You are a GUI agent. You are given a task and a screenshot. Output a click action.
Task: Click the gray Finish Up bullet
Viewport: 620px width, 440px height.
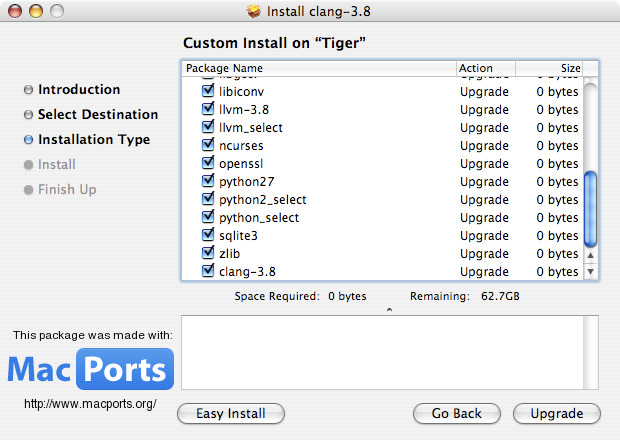click(28, 190)
